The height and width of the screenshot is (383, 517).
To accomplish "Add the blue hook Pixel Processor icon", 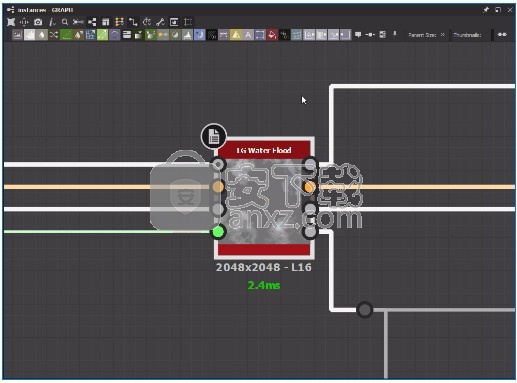I will pos(199,35).
